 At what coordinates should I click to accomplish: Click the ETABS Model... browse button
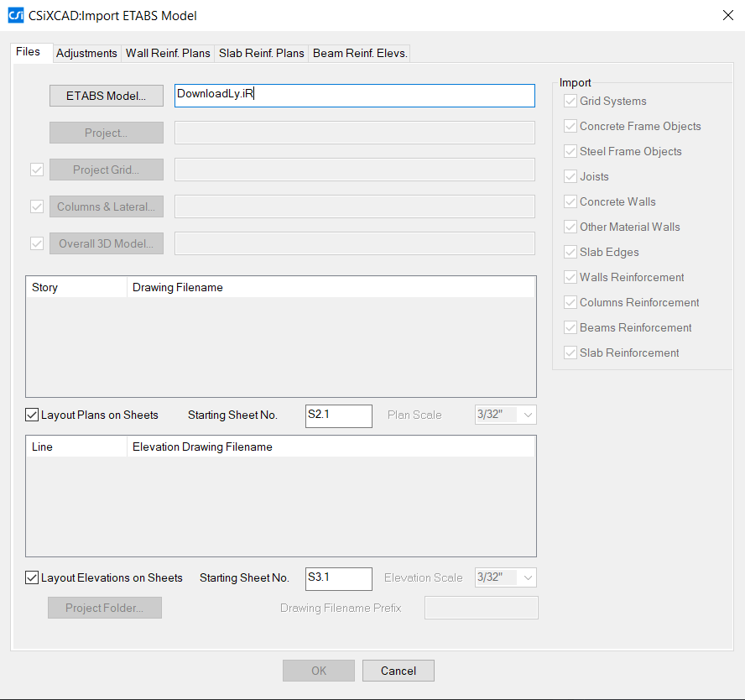[x=107, y=96]
